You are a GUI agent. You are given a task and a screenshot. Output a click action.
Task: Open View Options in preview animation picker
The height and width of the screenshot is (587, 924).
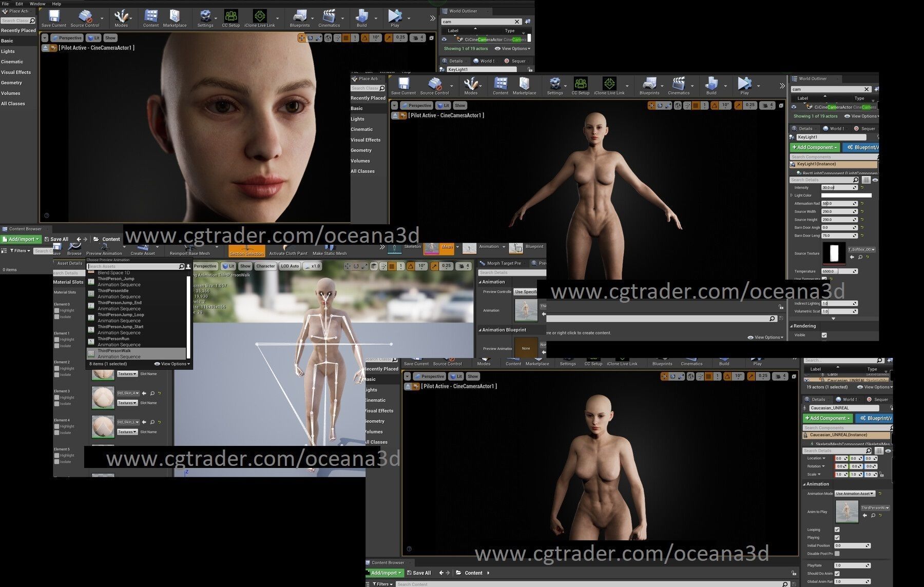tap(172, 364)
